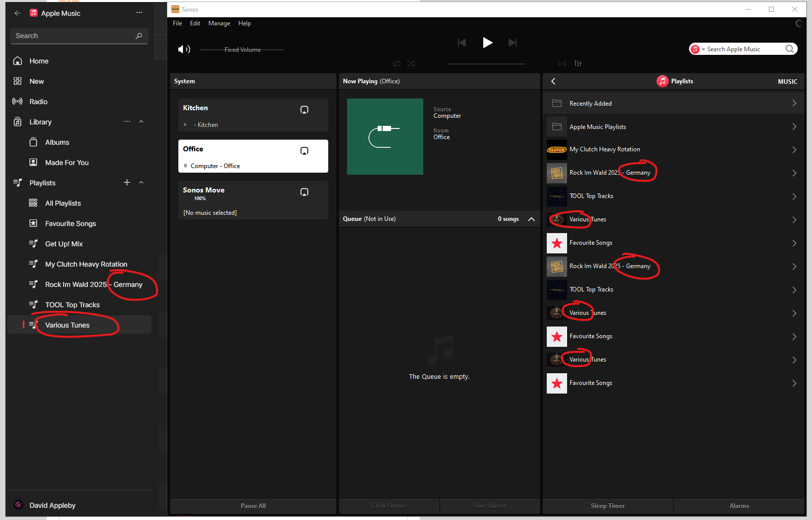This screenshot has width=812, height=520.
Task: Click the search magnifier in Sonos
Action: point(790,49)
